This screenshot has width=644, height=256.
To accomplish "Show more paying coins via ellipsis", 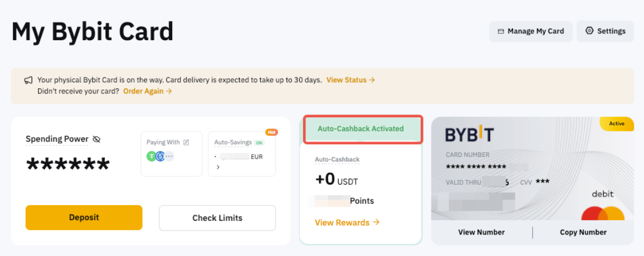I will (x=169, y=156).
